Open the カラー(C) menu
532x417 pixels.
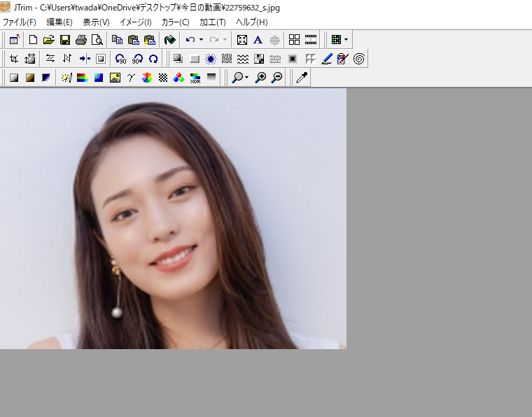point(175,22)
